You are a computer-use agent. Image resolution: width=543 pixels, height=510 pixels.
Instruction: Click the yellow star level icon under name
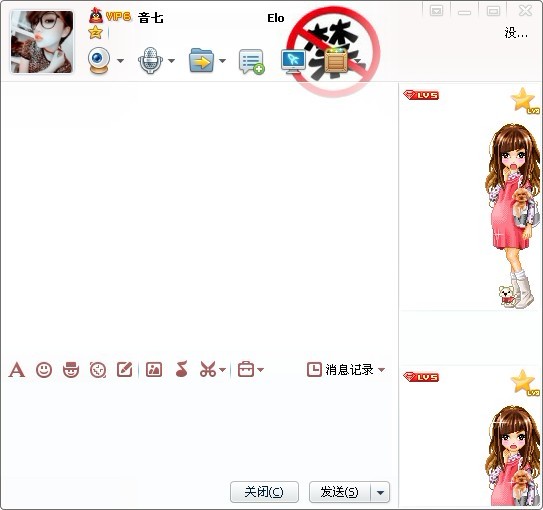point(95,33)
